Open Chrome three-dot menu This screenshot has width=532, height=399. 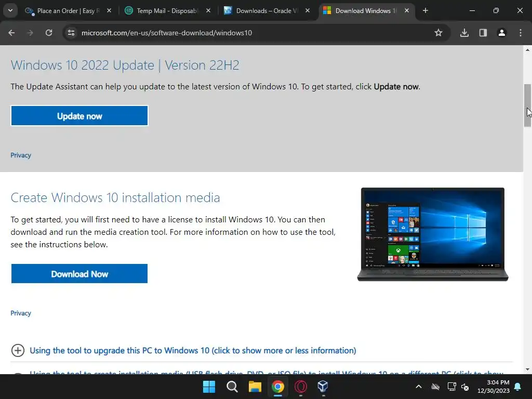coord(521,33)
